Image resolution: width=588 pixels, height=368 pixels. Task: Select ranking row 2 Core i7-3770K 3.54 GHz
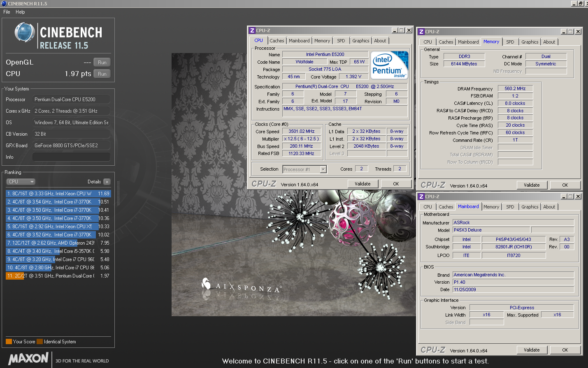tap(58, 202)
